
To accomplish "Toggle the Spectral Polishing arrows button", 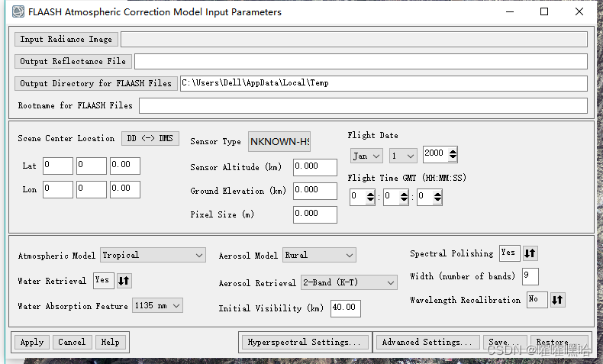I will coord(530,253).
